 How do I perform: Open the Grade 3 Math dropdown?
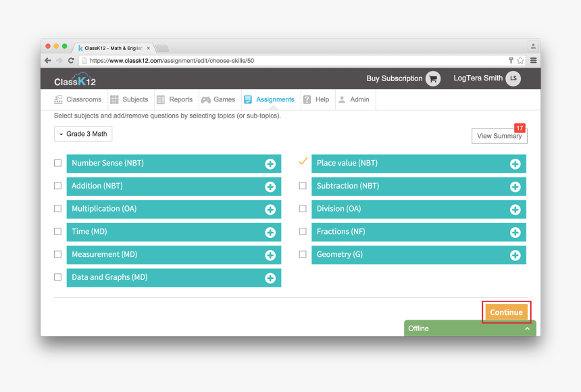(x=83, y=134)
